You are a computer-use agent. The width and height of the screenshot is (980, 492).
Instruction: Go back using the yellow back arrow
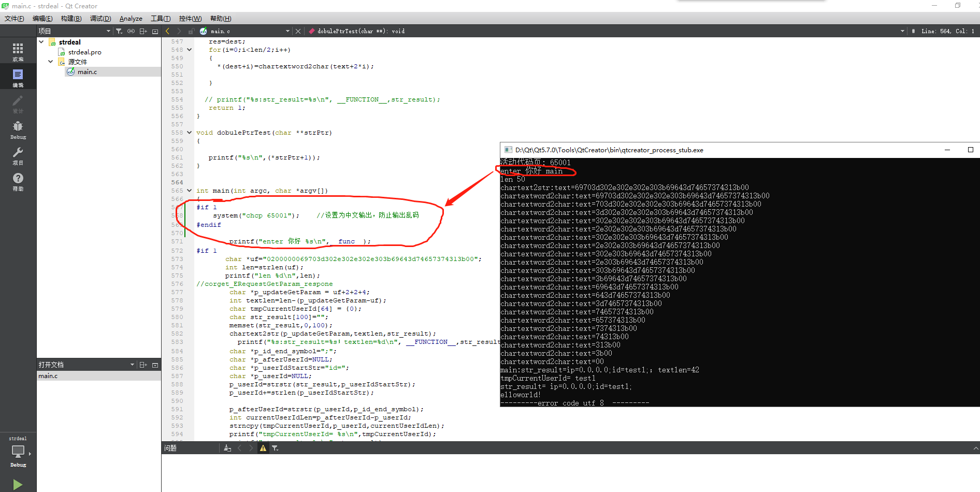click(x=167, y=31)
